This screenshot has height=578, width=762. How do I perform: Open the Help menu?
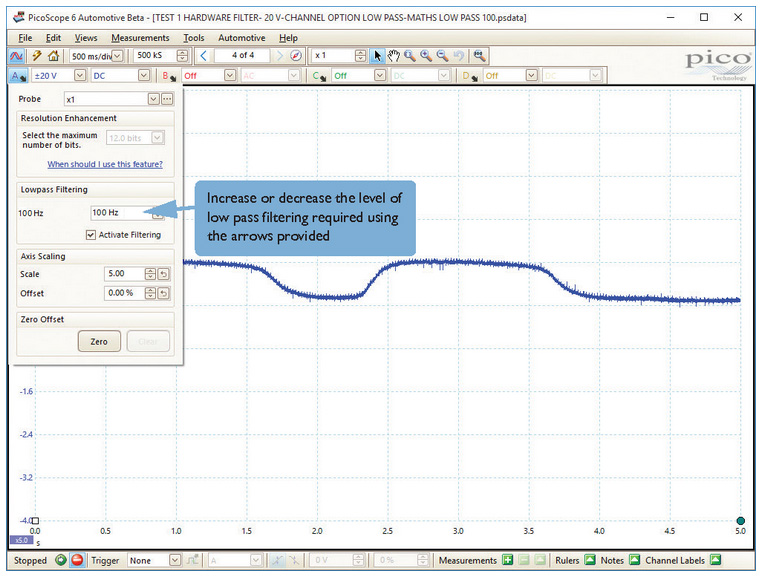tap(288, 38)
